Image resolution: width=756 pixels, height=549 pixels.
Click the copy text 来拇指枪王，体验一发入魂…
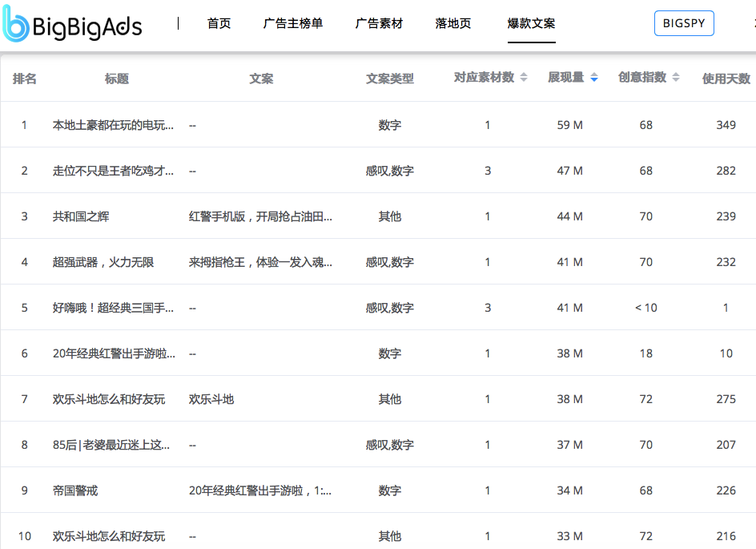click(x=260, y=262)
